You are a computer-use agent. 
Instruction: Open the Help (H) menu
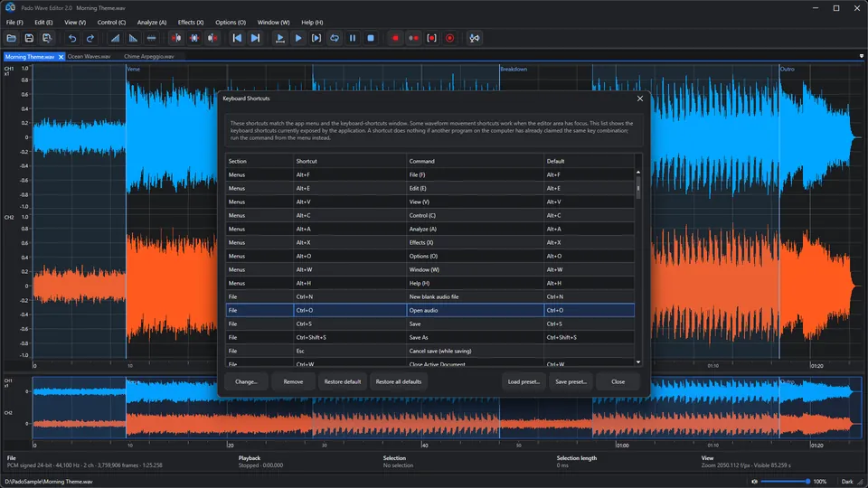pyautogui.click(x=312, y=22)
